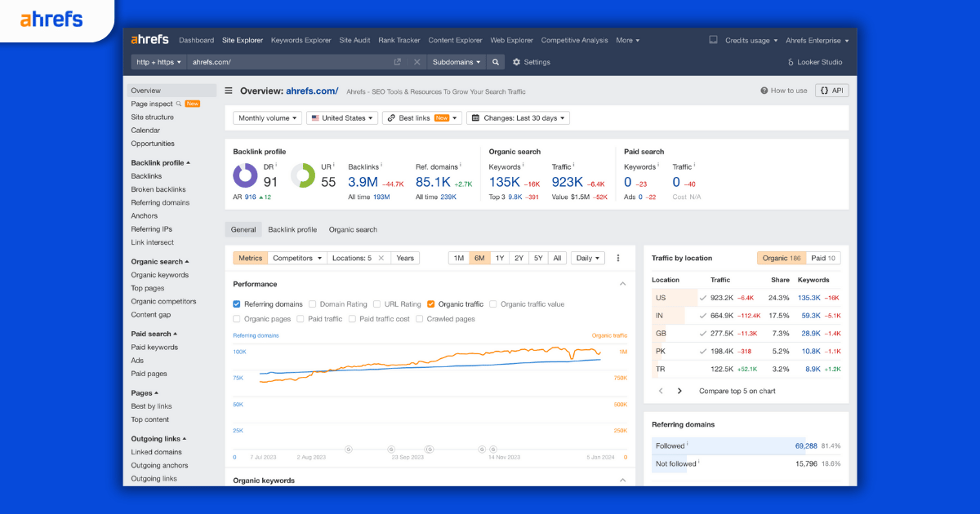
Task: Go to previous page of locations arrow
Action: [x=661, y=391]
